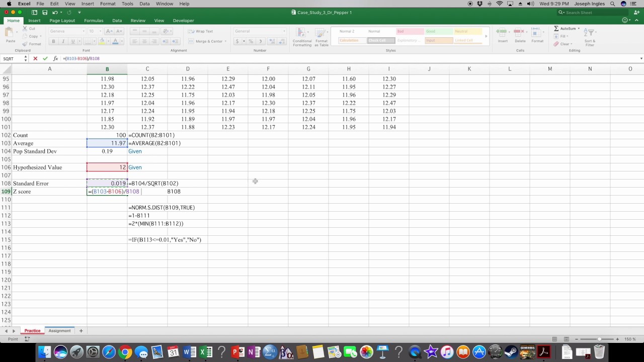Image resolution: width=644 pixels, height=362 pixels.
Task: Toggle Underline formatting
Action: click(x=73, y=41)
